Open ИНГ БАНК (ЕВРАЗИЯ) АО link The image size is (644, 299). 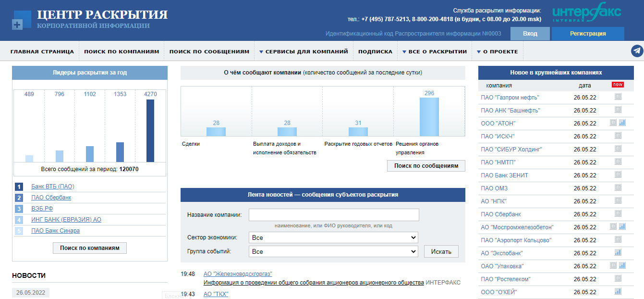point(66,220)
